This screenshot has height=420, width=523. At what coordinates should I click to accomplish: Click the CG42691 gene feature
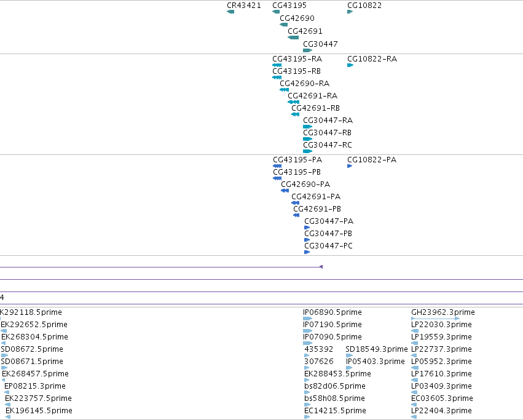293,38
